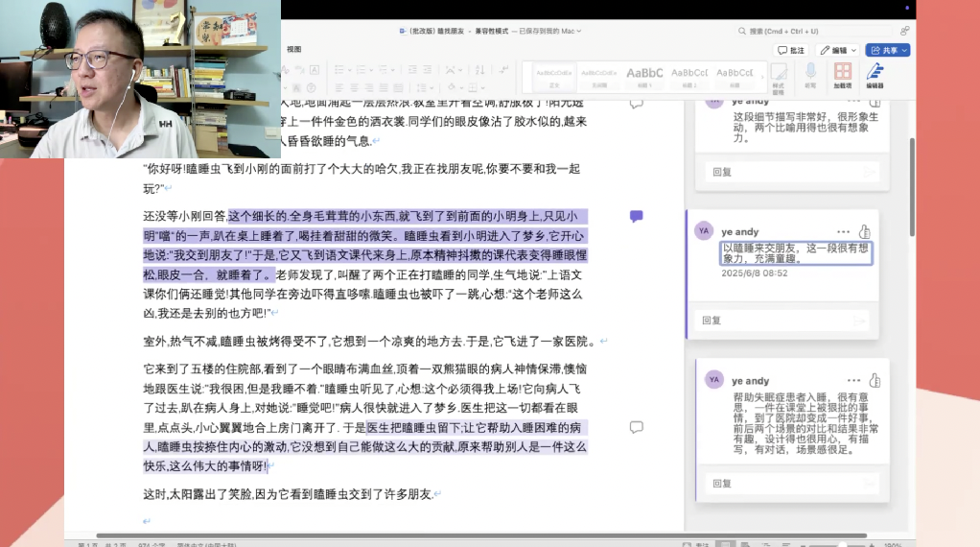Adjust the zoom slider in status bar
Viewport: 980px width, 547px height.
pos(844,543)
